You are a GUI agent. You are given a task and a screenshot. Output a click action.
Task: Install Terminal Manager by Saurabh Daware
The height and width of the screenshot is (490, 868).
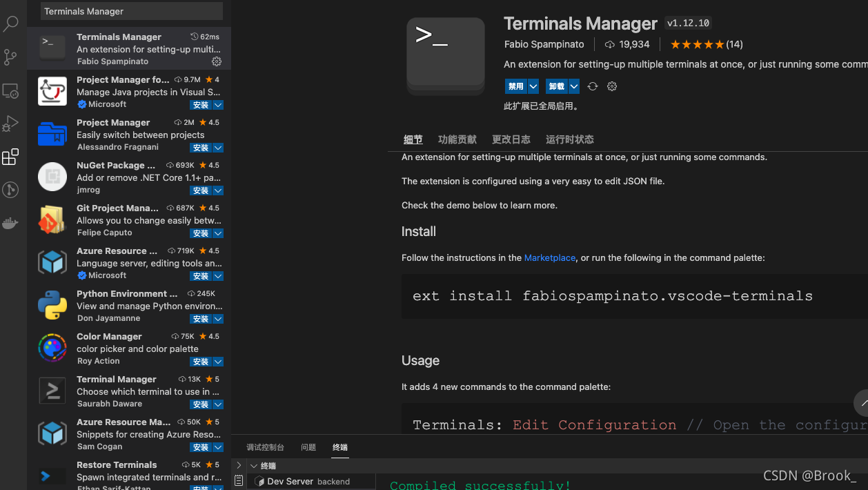(201, 404)
